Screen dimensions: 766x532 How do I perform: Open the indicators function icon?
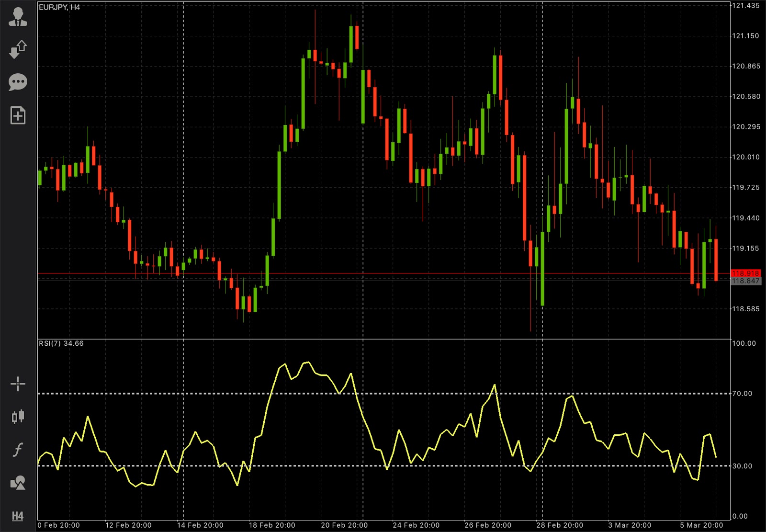(18, 450)
